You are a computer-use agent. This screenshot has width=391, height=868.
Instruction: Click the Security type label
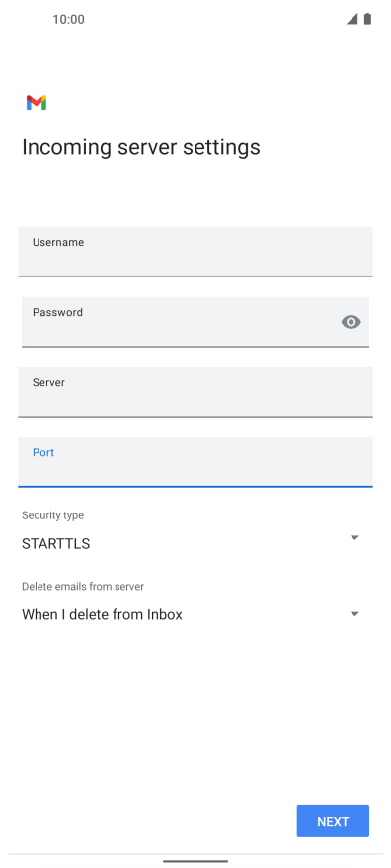click(52, 515)
